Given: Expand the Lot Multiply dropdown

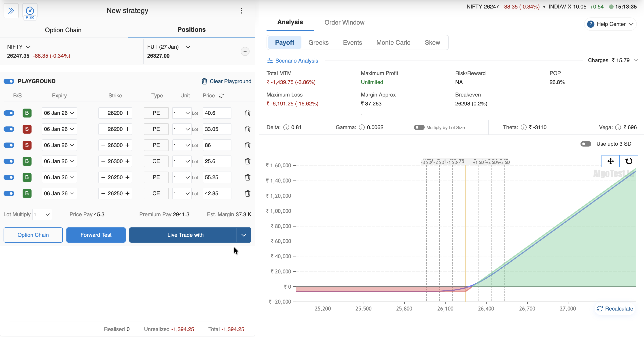Looking at the screenshot, I should point(42,215).
